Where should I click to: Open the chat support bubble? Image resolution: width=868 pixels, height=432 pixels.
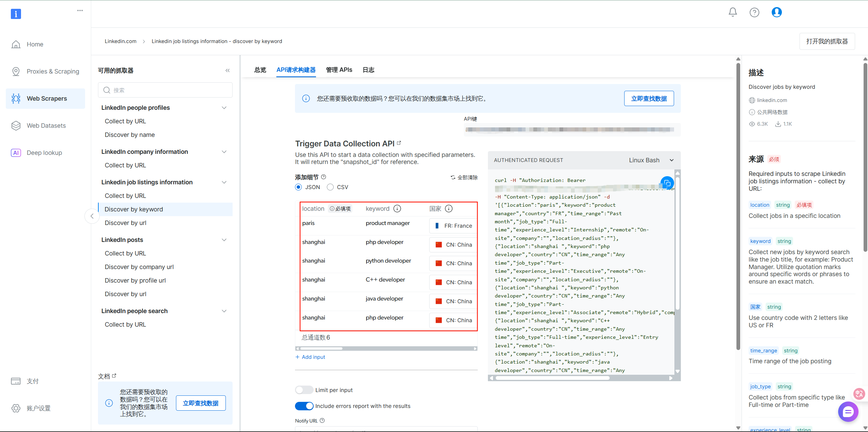(x=848, y=412)
